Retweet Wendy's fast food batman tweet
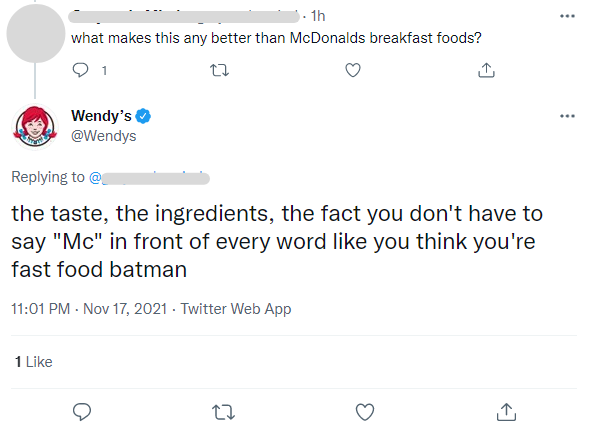593x435 pixels. 223,412
